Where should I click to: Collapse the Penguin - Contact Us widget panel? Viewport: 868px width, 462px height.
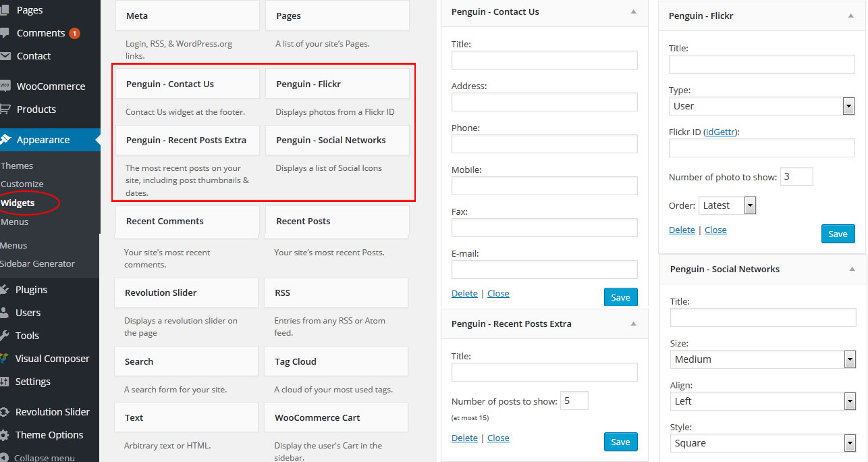tap(633, 11)
